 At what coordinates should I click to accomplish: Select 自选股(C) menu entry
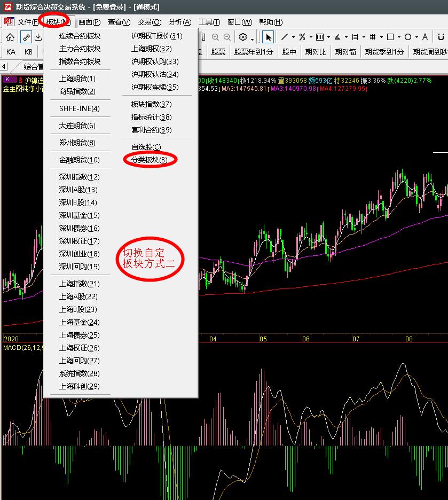146,147
